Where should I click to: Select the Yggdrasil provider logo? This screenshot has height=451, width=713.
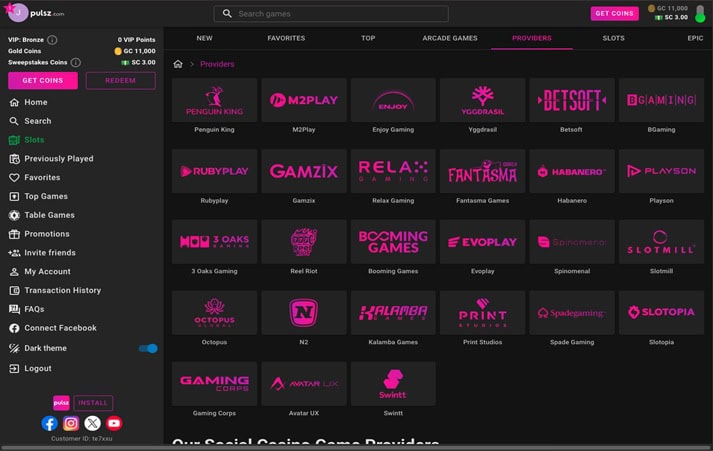(482, 100)
